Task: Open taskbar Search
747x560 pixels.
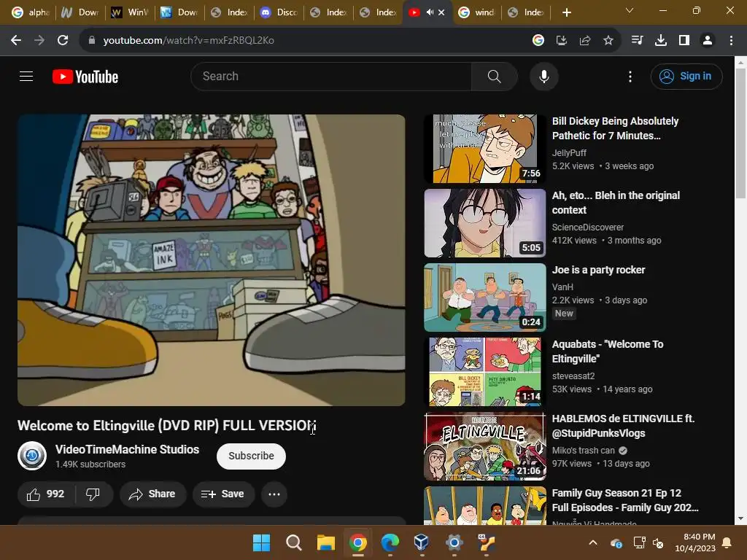Action: pyautogui.click(x=293, y=542)
